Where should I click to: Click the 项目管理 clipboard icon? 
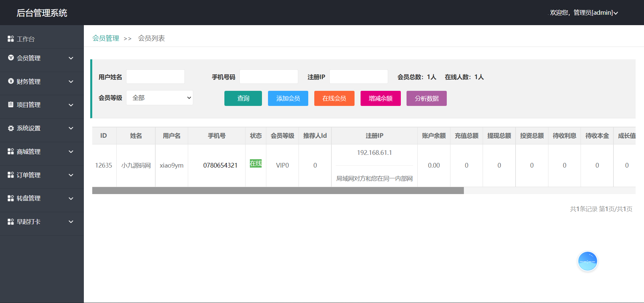(x=11, y=105)
